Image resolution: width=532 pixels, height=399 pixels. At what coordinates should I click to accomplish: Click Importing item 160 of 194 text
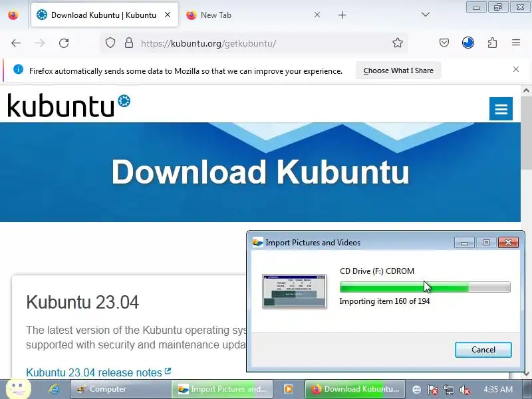pos(385,301)
